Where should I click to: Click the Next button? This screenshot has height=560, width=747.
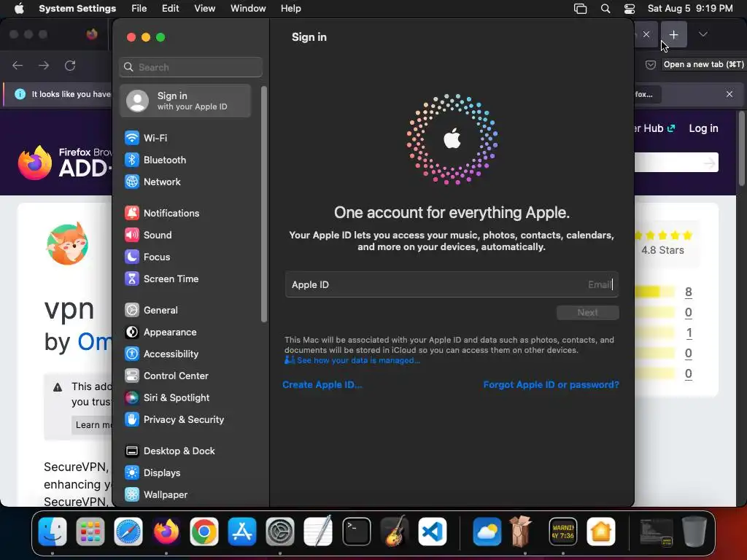[x=588, y=312]
